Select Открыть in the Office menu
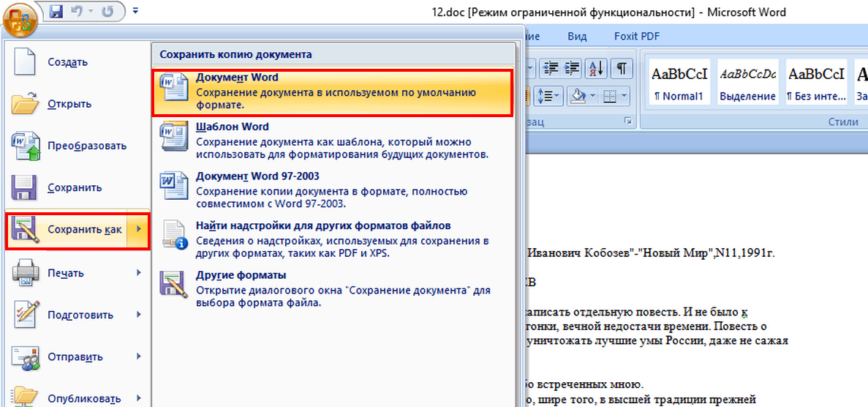 (77, 104)
